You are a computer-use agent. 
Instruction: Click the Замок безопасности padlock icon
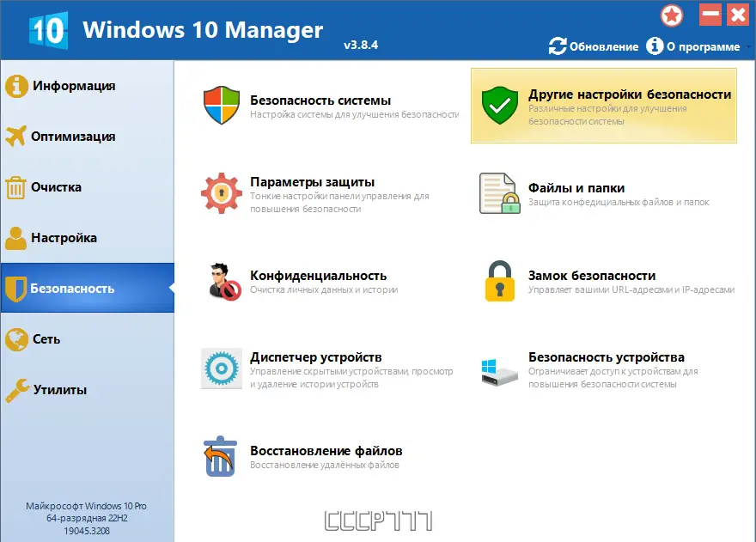[499, 281]
